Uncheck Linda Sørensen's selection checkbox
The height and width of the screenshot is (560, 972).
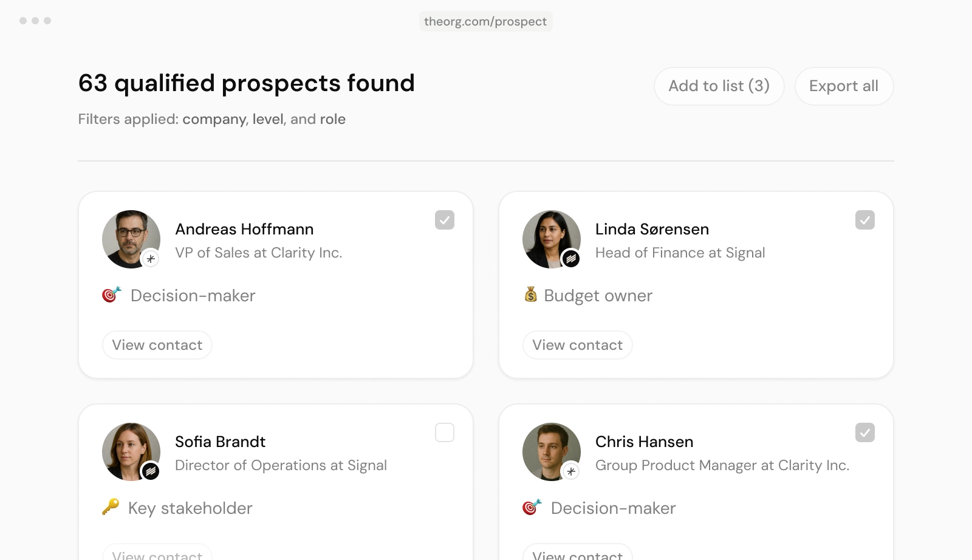pyautogui.click(x=865, y=220)
